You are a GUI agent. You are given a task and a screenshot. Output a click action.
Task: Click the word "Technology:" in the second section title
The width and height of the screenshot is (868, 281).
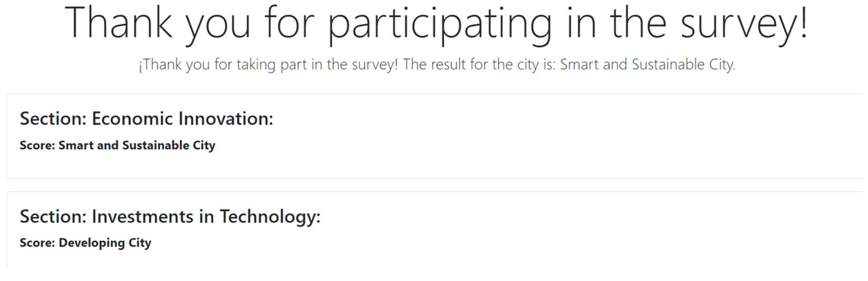(270, 216)
